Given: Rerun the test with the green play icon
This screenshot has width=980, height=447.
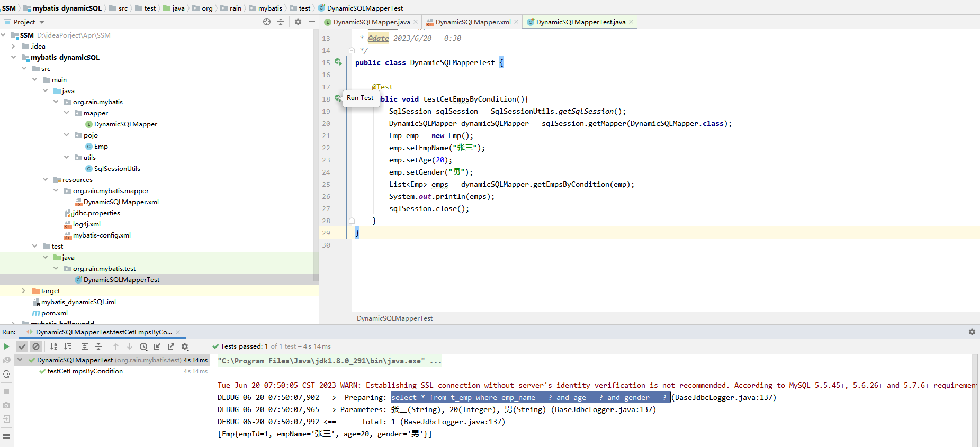Looking at the screenshot, I should coord(6,346).
